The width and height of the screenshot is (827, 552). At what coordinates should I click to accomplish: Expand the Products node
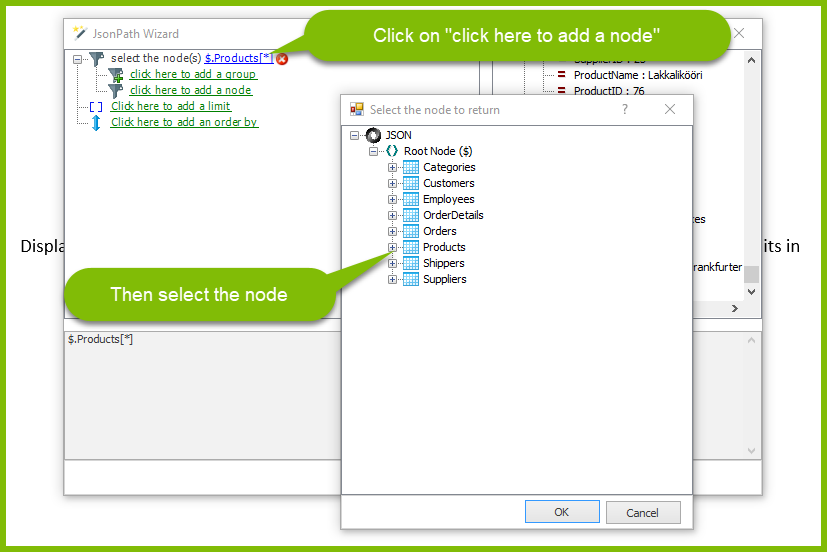[392, 247]
